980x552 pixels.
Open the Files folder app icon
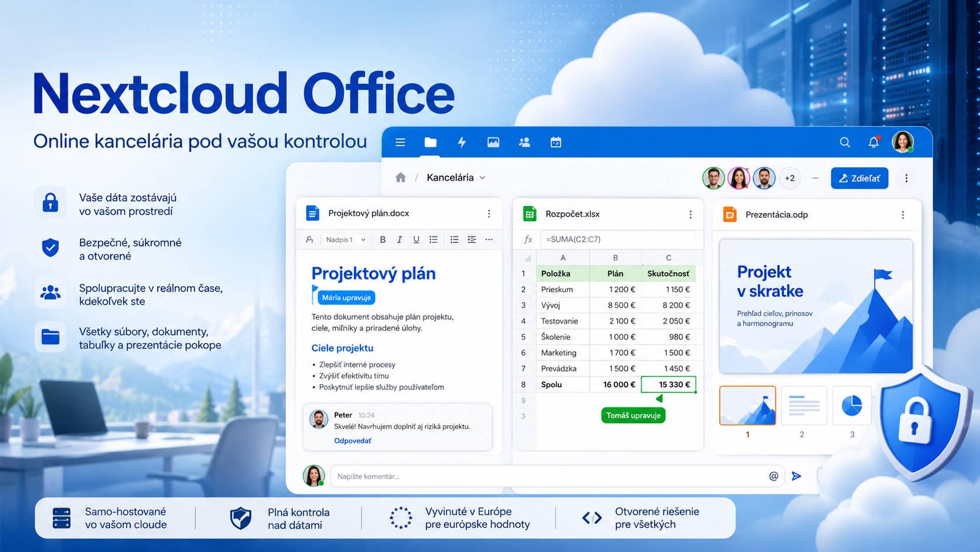coord(431,143)
